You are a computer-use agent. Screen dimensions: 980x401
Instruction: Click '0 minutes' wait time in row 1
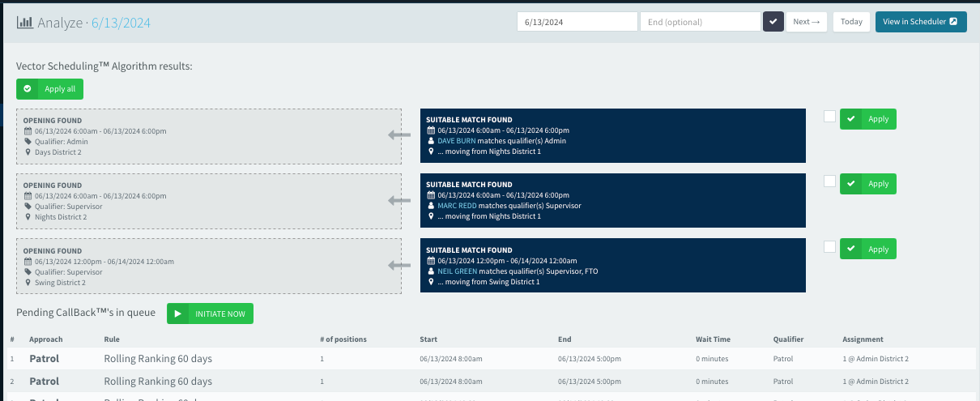(x=712, y=359)
